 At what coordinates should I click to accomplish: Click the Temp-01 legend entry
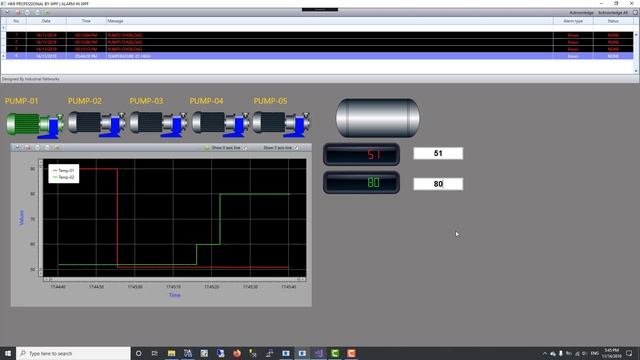[64, 170]
